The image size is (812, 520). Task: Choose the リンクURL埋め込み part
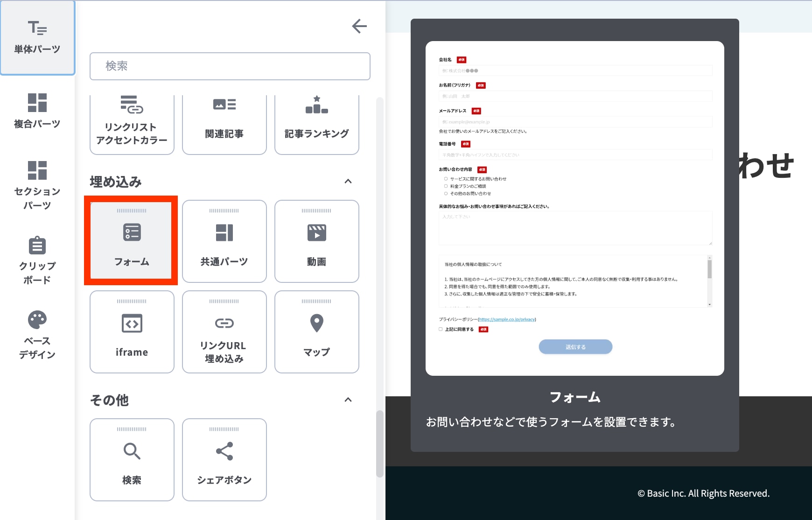[x=224, y=332]
